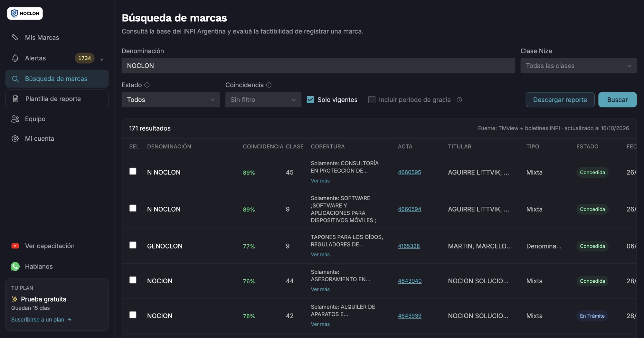
Task: Click the gear icon for Mi cuenta
Action: pos(15,139)
